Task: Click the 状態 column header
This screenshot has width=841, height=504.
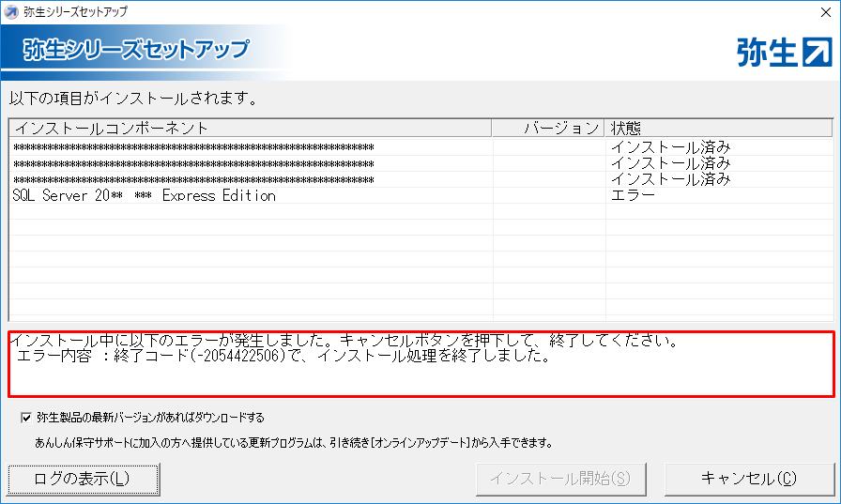Action: [719, 129]
